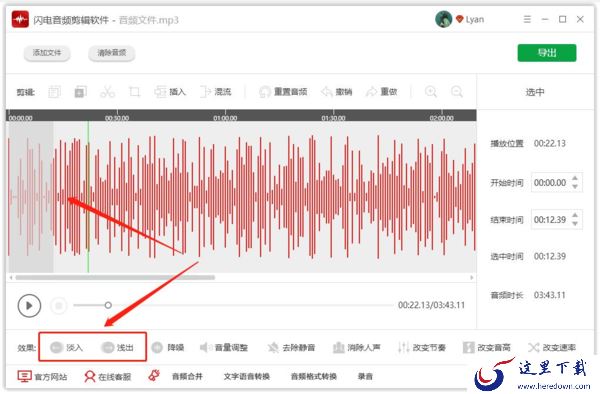Click the 00:30.00 mark on timeline ruler

pyautogui.click(x=117, y=118)
